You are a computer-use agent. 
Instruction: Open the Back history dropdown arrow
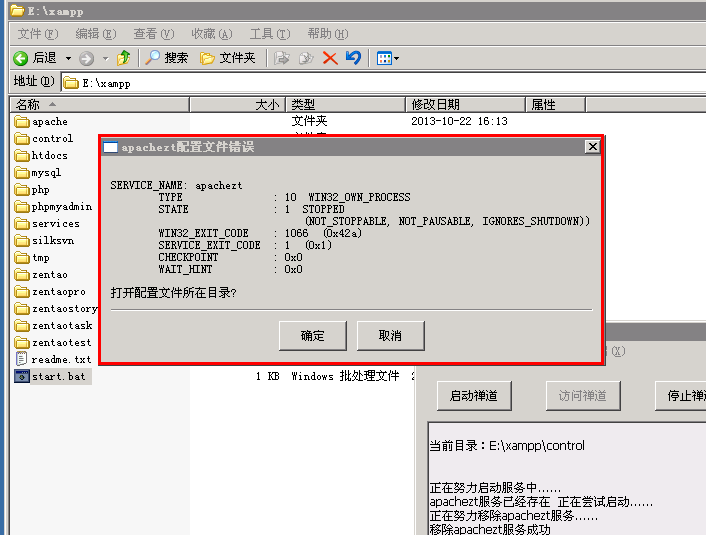[68, 58]
